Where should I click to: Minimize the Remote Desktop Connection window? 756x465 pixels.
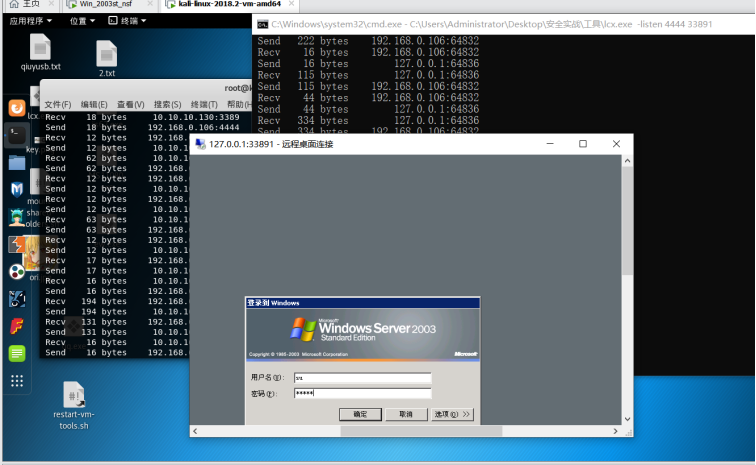pyautogui.click(x=550, y=144)
